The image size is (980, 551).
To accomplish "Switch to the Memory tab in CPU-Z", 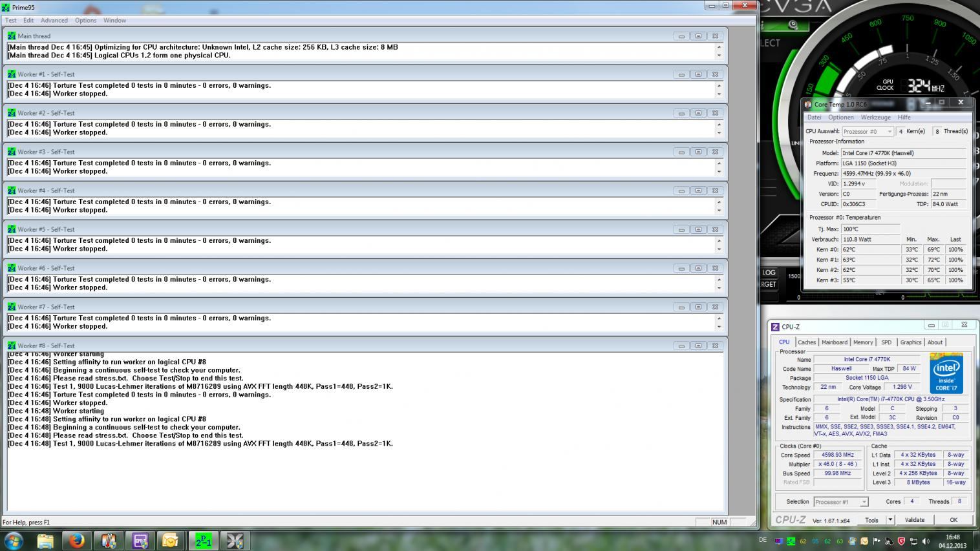I will click(x=862, y=342).
